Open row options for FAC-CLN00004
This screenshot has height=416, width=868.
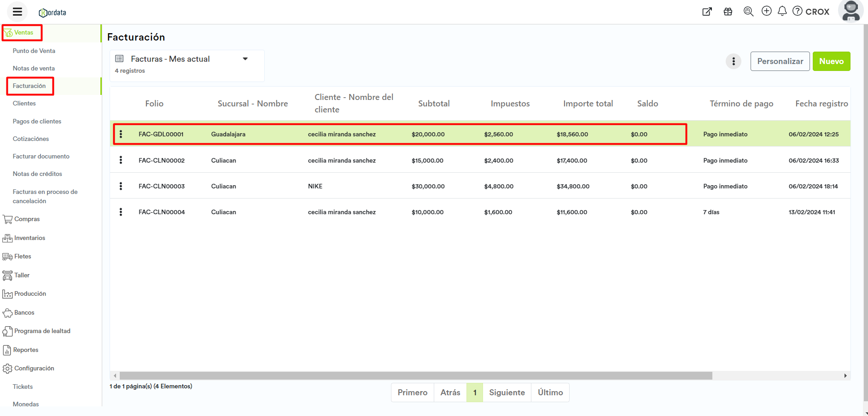[x=121, y=212]
